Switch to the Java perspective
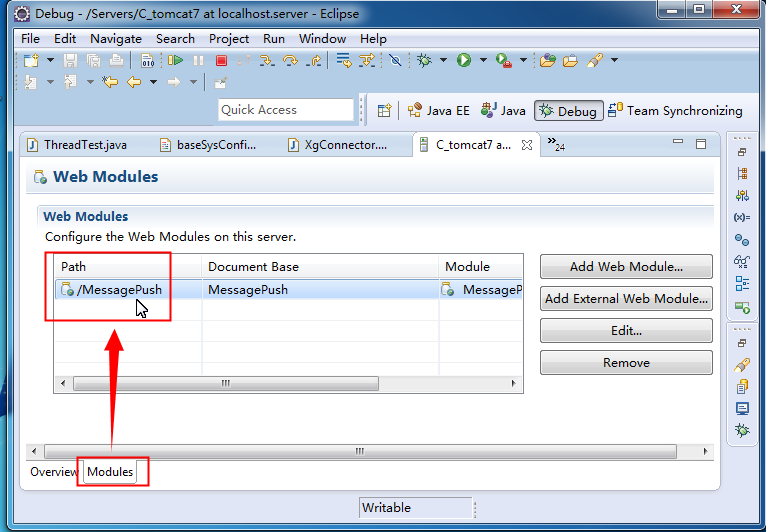The height and width of the screenshot is (532, 766). (x=503, y=111)
